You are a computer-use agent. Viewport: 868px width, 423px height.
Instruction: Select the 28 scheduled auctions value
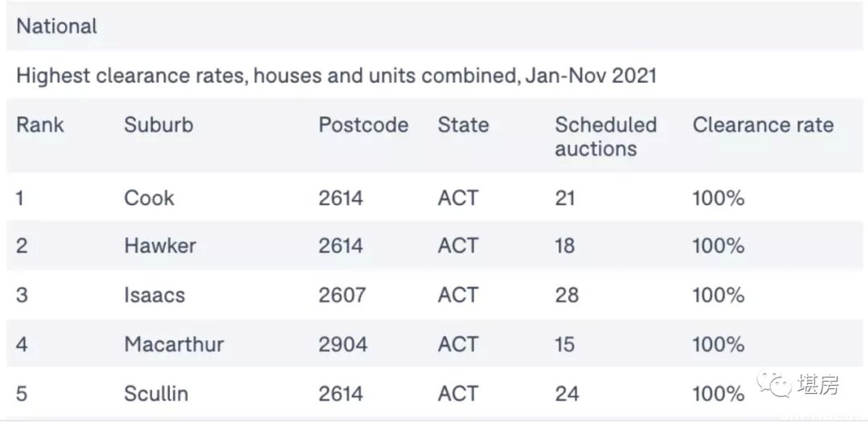tap(567, 295)
